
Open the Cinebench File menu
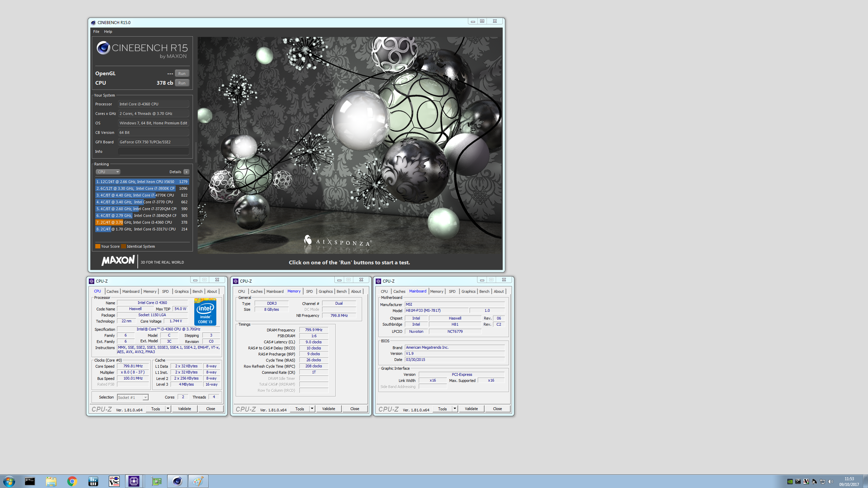(96, 32)
